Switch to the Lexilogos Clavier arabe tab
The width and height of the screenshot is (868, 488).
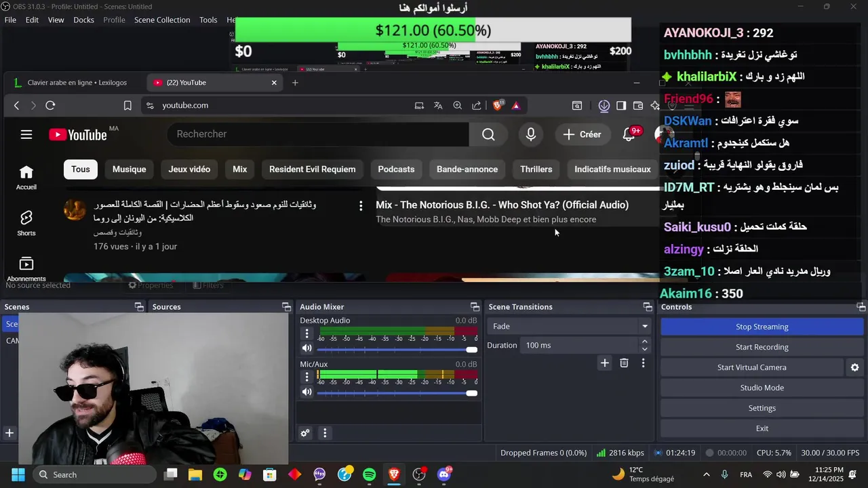click(76, 83)
